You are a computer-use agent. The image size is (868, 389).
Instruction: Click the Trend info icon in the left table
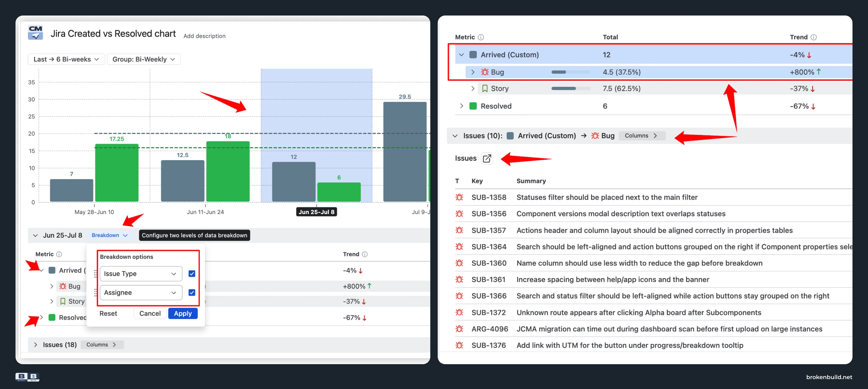365,254
